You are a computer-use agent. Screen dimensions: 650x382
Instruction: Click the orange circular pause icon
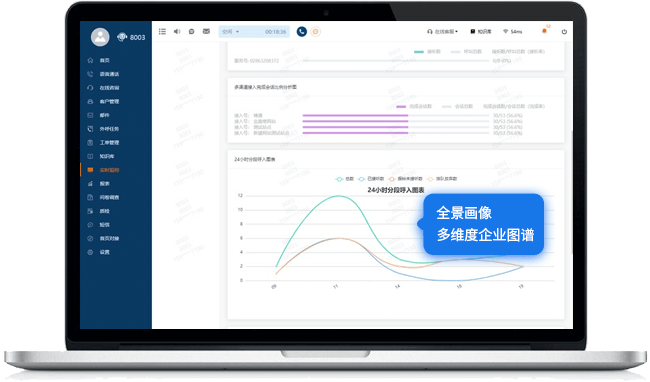coord(315,31)
